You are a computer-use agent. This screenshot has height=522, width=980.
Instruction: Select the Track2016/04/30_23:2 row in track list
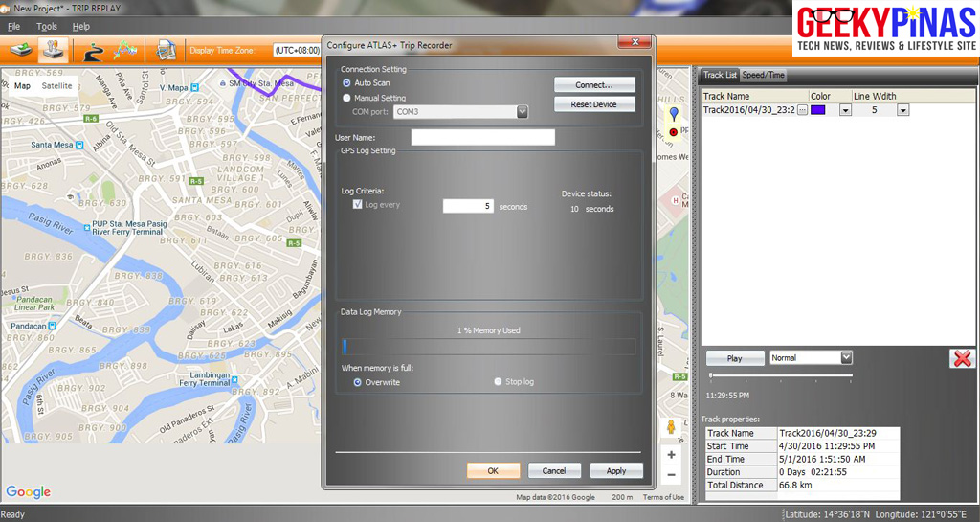(748, 110)
